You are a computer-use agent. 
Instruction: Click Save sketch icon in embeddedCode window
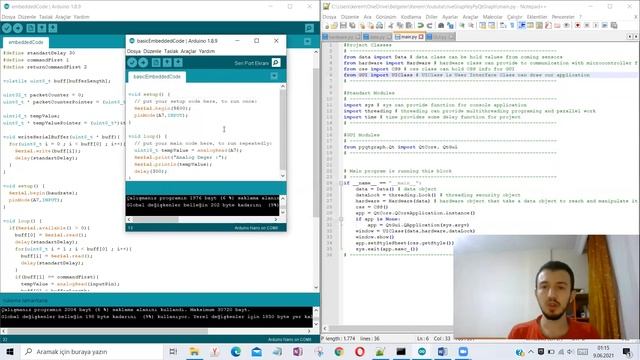coord(53,28)
